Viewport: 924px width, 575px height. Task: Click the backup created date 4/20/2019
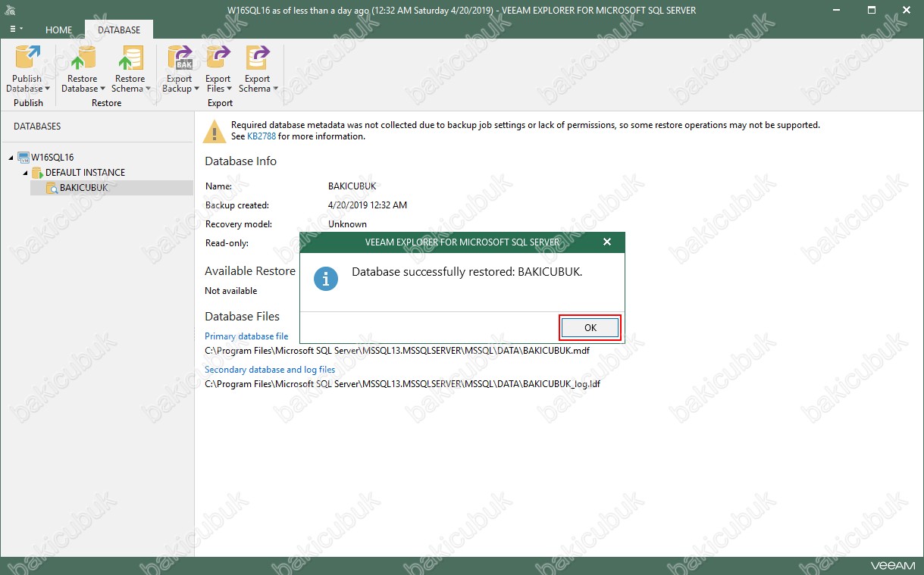(368, 205)
